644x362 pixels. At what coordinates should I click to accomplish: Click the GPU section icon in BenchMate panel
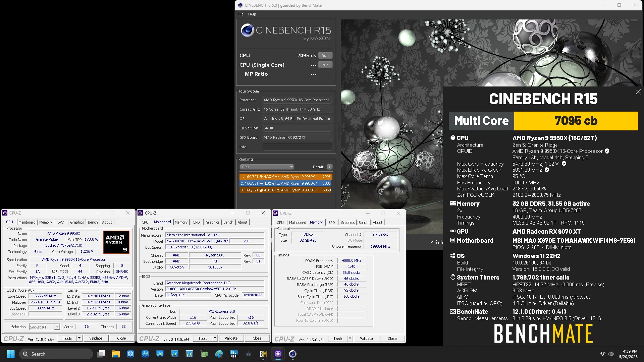[453, 231]
